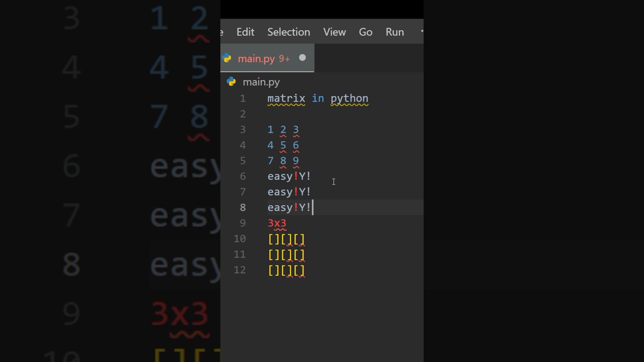Open the Edit menu

pyautogui.click(x=245, y=32)
